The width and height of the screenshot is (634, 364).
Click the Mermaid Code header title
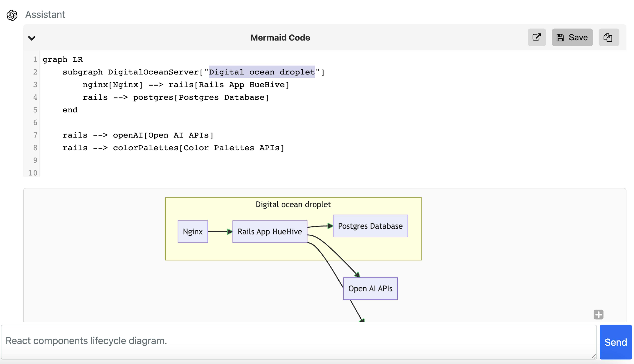pyautogui.click(x=280, y=37)
